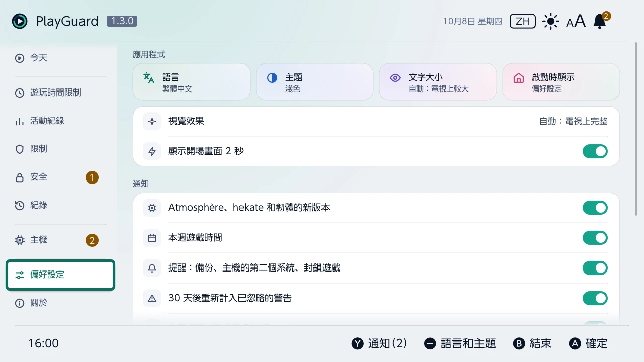Open the 文字大小 selector card
This screenshot has width=644, height=362.
(x=438, y=81)
